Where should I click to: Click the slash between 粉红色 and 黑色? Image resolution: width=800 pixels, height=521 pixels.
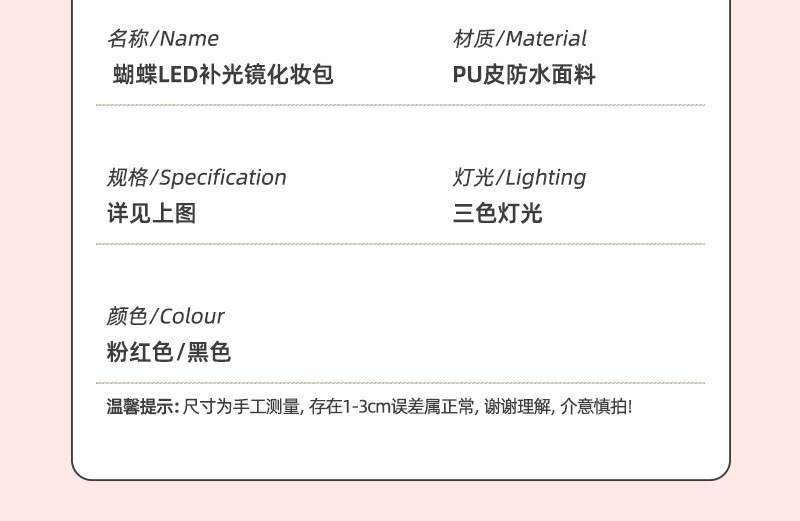click(x=180, y=352)
